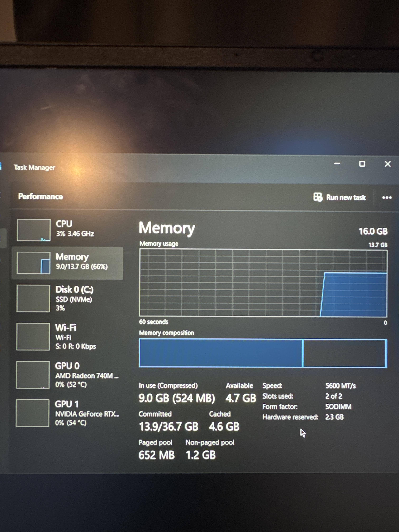The height and width of the screenshot is (532, 399).
Task: Close the Task Manager window
Action: (388, 164)
